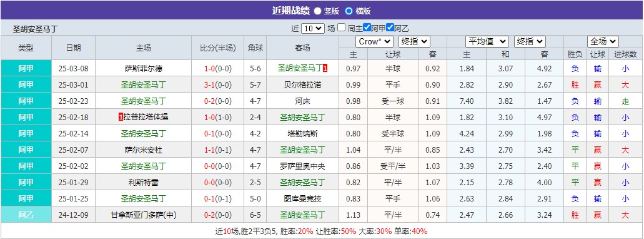Click away team 罗萨里奥中央
The width and height of the screenshot is (644, 239).
(302, 166)
